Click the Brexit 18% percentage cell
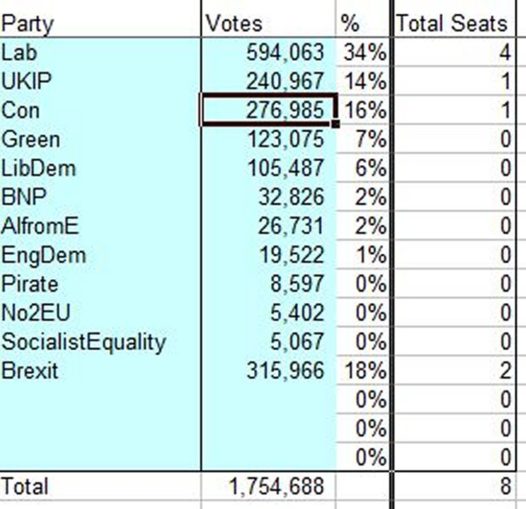This screenshot has height=509, width=526. [363, 370]
